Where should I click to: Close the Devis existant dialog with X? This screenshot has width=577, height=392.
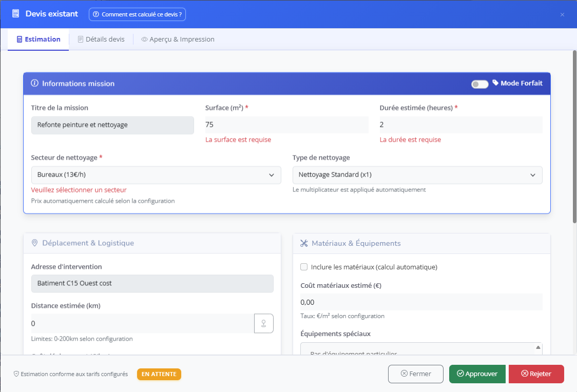pos(562,14)
